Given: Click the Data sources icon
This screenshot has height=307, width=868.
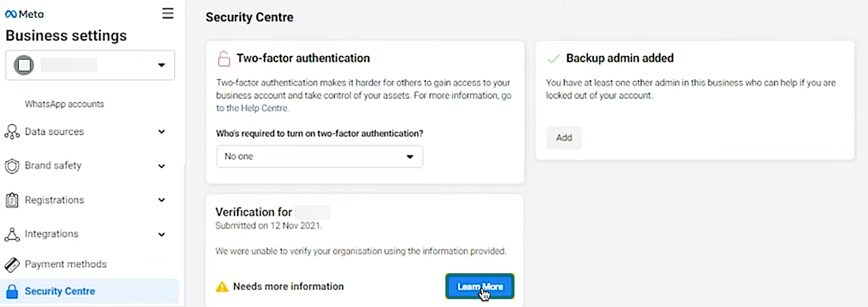Looking at the screenshot, I should click(12, 132).
